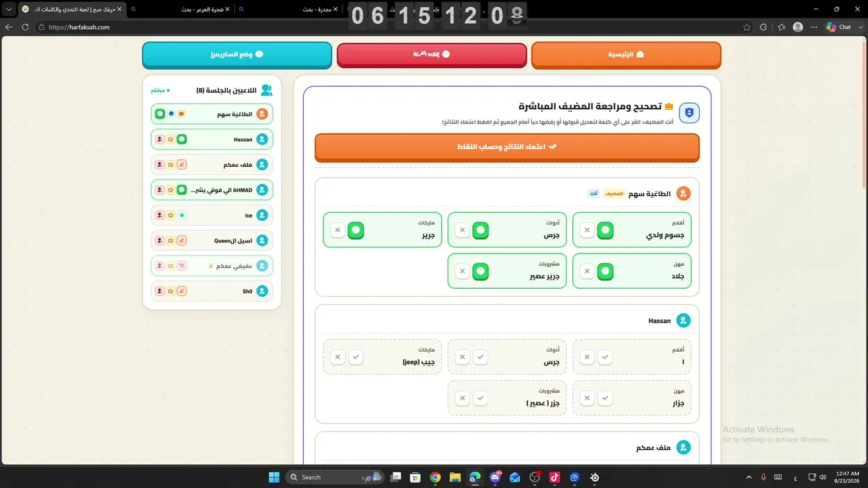
Task: Open Chrome from the taskbar
Action: [435, 477]
